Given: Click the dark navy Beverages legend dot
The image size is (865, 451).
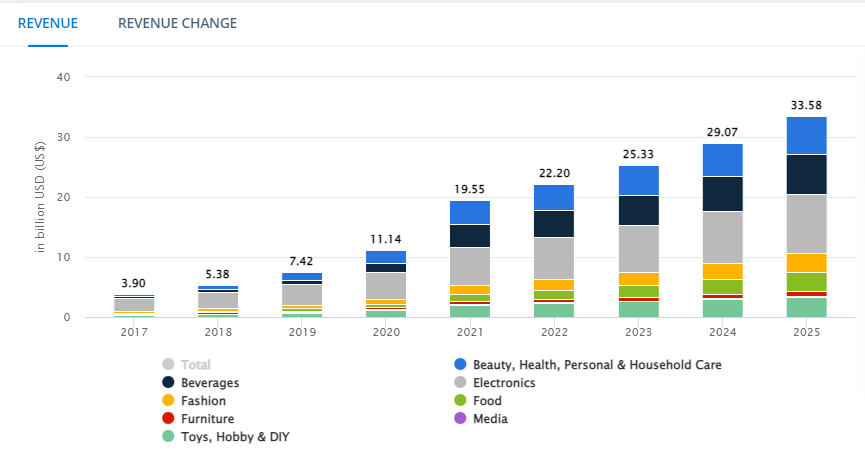Looking at the screenshot, I should (168, 383).
